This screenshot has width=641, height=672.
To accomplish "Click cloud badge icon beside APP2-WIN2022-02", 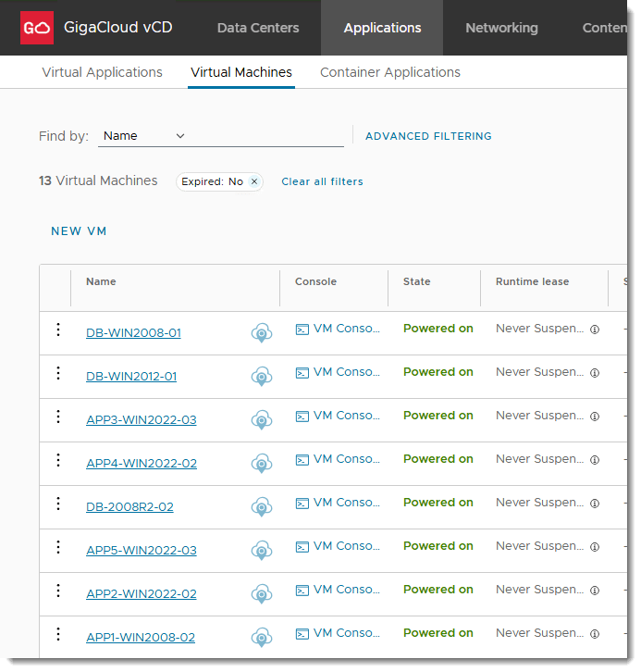I will [262, 593].
